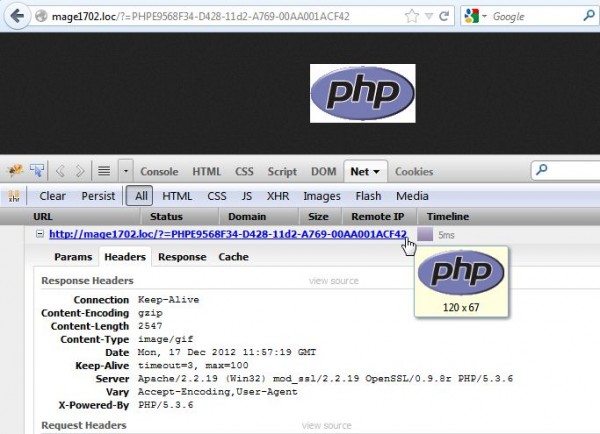Click the Clear button in Net panel
The image size is (600, 434).
[x=52, y=196]
